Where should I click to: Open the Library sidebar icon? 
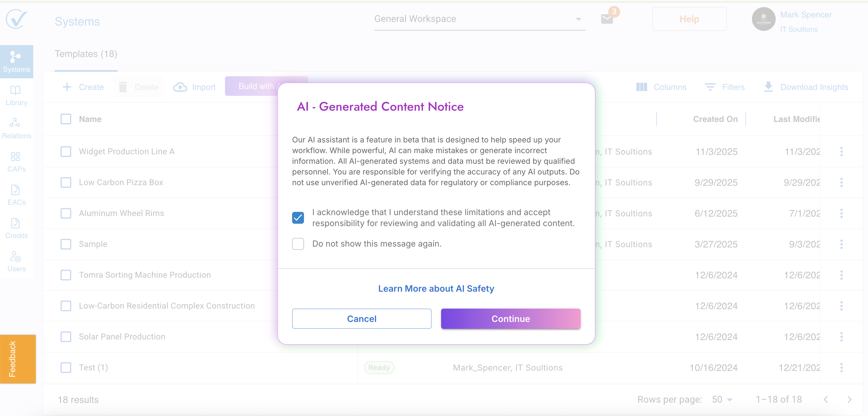pos(16,95)
